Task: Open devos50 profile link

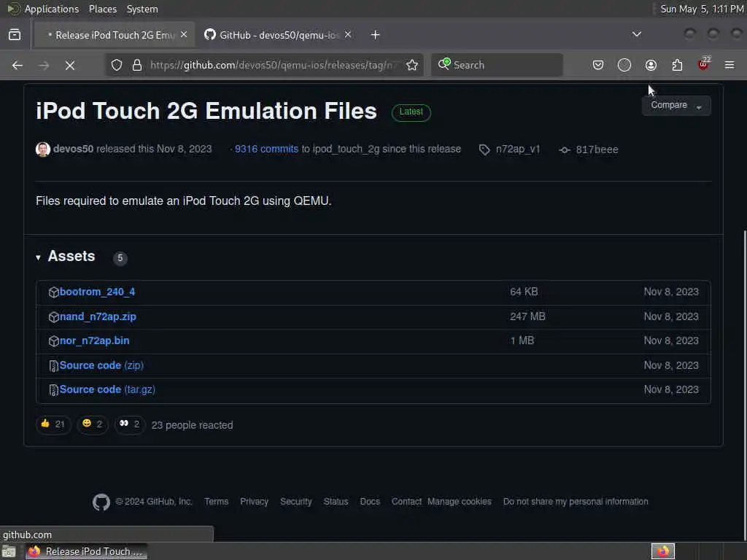Action: pos(74,149)
